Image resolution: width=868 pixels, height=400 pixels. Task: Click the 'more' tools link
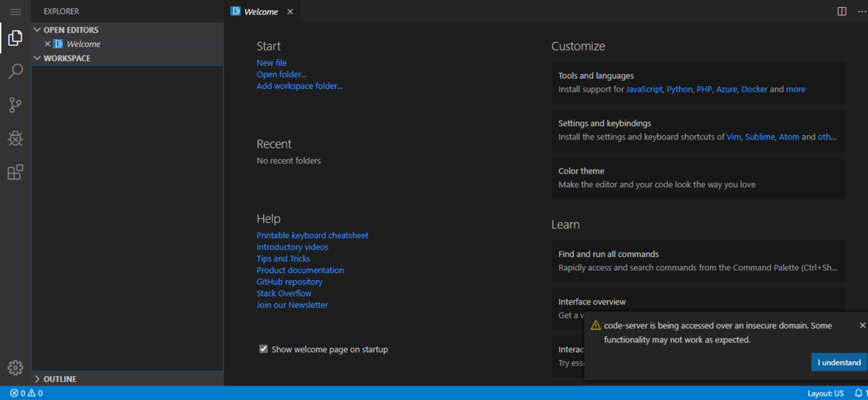coord(796,90)
